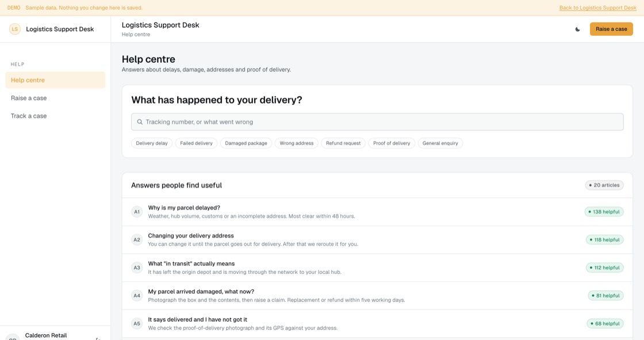This screenshot has height=340, width=644.
Task: Click the A3 article badge
Action: coord(137,268)
